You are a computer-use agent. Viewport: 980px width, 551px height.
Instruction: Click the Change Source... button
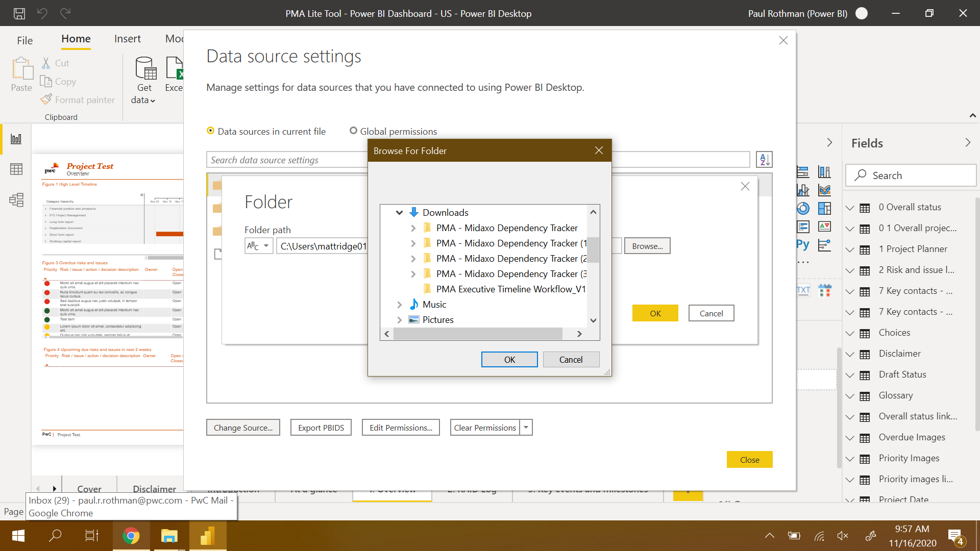point(243,428)
